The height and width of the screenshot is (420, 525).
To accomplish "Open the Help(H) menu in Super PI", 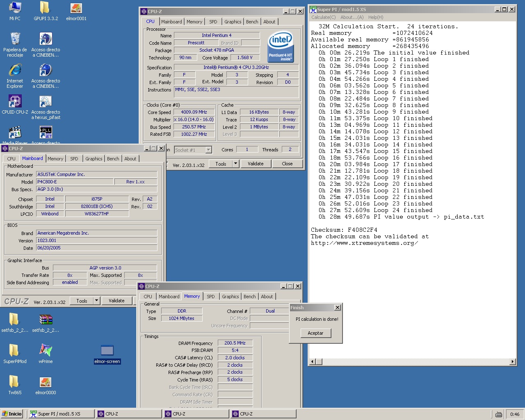I will click(376, 17).
